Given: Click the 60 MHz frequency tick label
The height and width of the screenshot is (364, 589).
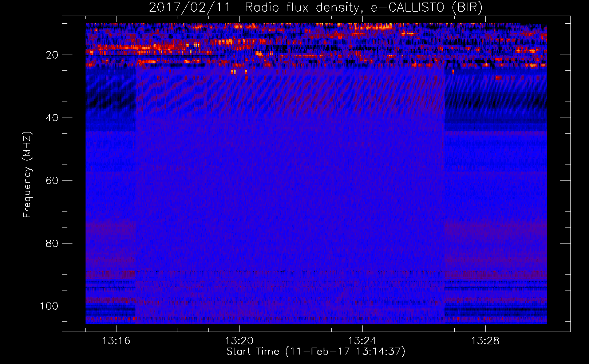Looking at the screenshot, I should pos(52,181).
